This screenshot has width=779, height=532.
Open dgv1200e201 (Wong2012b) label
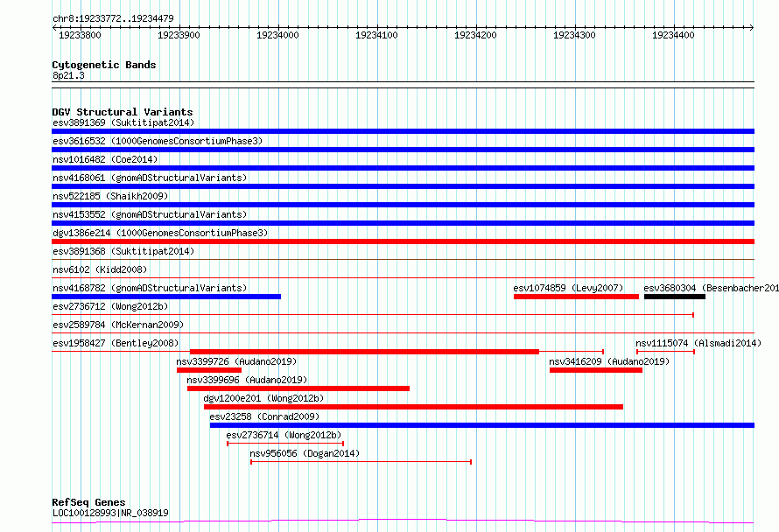[x=263, y=398]
